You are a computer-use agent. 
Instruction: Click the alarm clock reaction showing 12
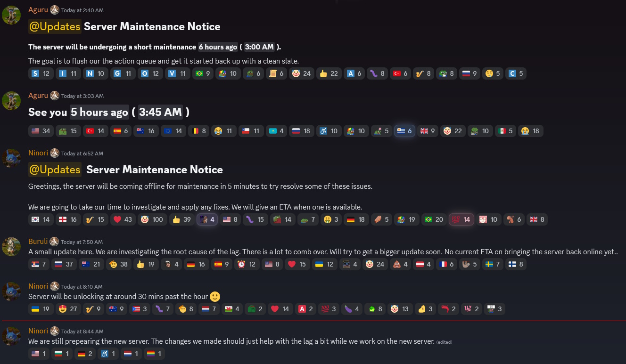point(247,264)
